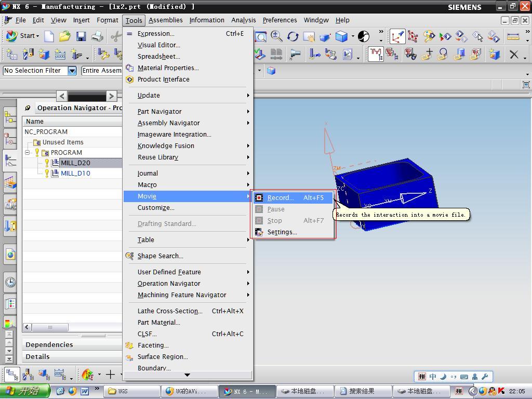Open the No Selection Filter dropdown
The height and width of the screenshot is (399, 532).
click(x=72, y=71)
